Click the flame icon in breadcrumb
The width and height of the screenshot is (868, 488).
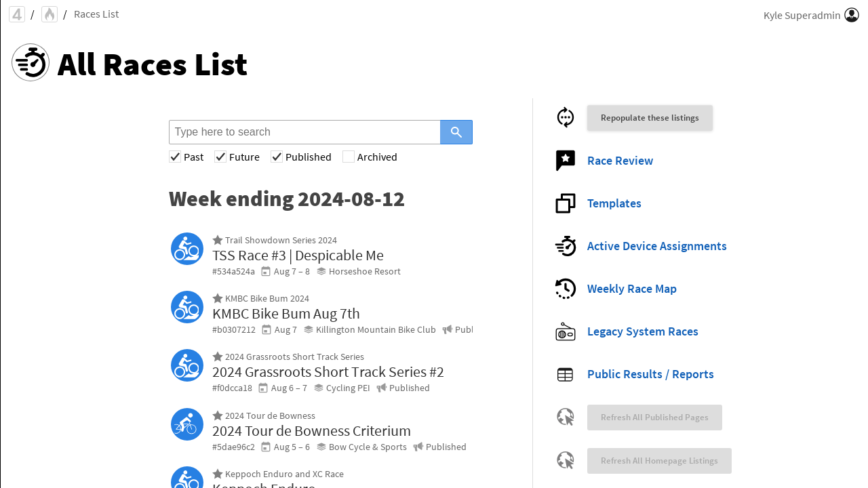[x=50, y=14]
